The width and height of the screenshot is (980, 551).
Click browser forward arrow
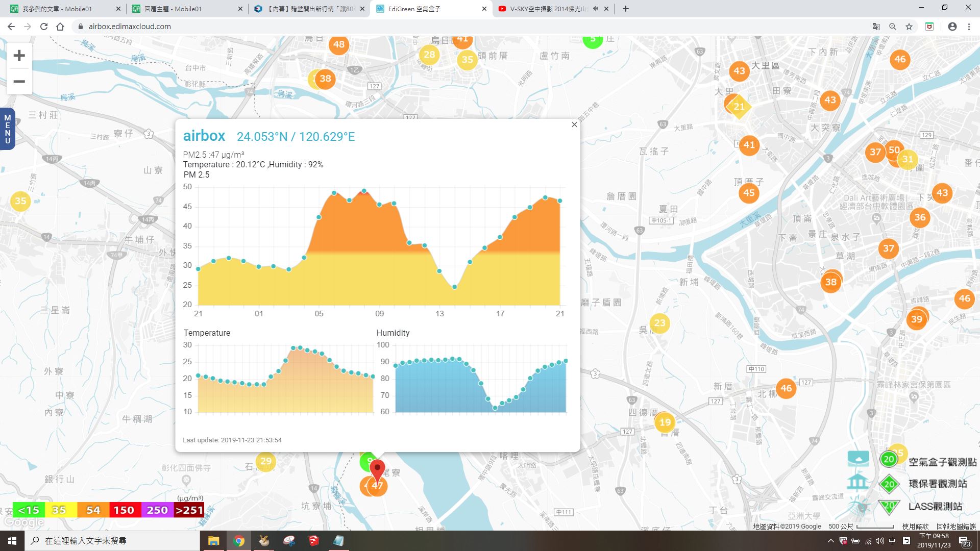click(28, 27)
